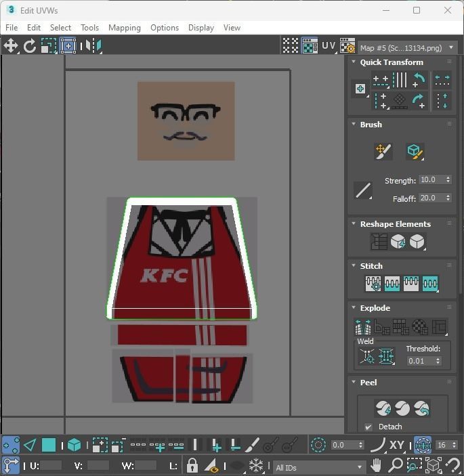
Task: Click the Target Weld icon
Action: (x=367, y=355)
